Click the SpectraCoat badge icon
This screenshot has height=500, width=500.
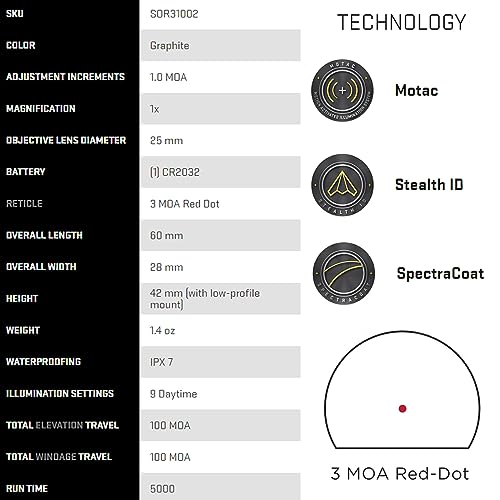coord(344,273)
